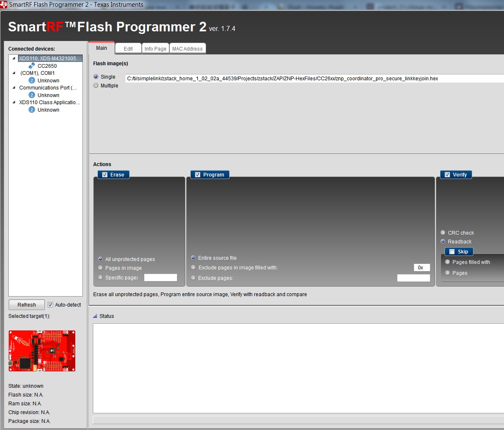Select Exclude pages in image filled with
The width and height of the screenshot is (504, 430).
(x=193, y=268)
